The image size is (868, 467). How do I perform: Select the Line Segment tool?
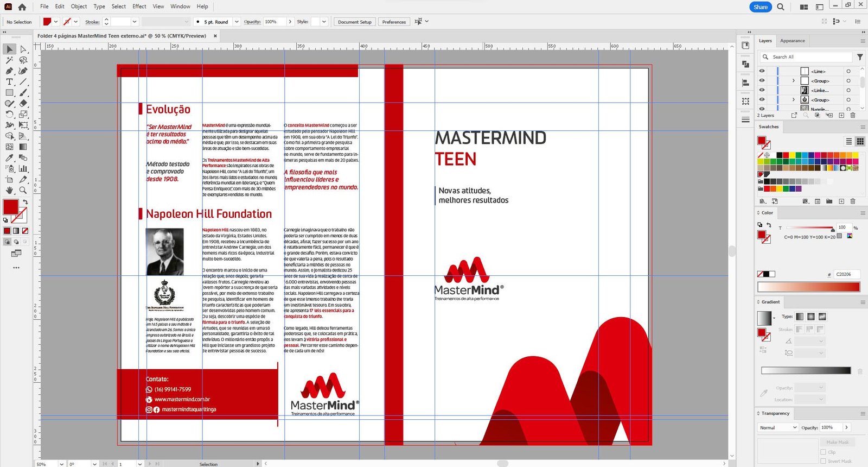coord(23,81)
